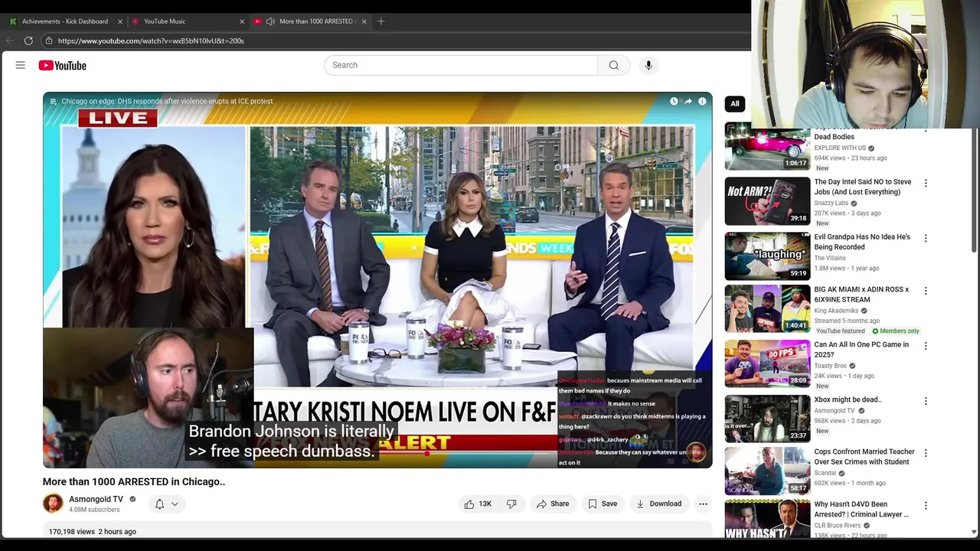The width and height of the screenshot is (980, 551).
Task: Click the Download button
Action: click(x=658, y=504)
